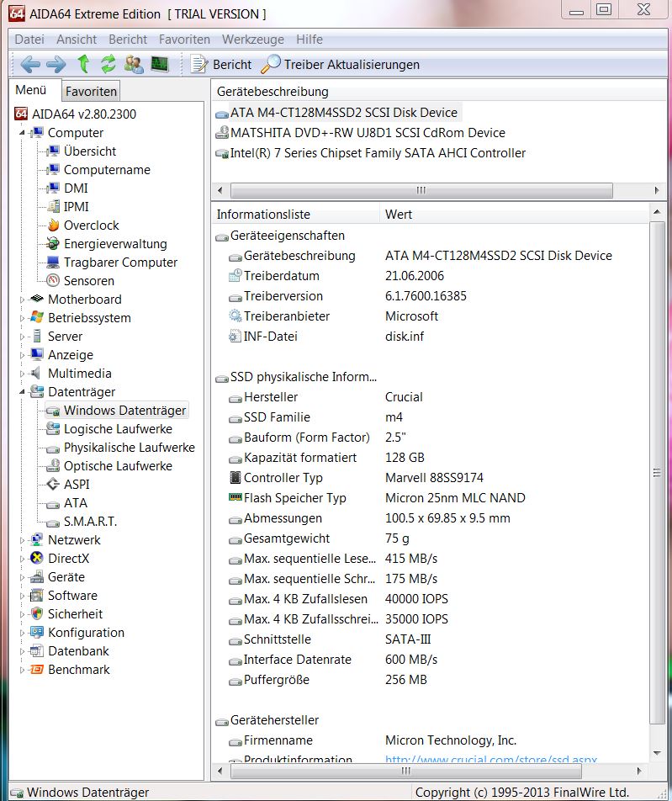Open the crucial.com product link
This screenshot has height=801, width=672.
click(x=490, y=760)
